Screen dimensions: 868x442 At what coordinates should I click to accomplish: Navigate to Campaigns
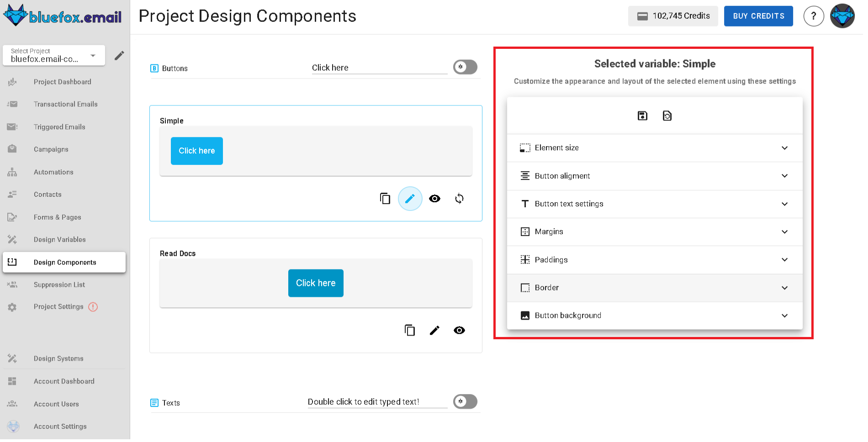(x=51, y=150)
